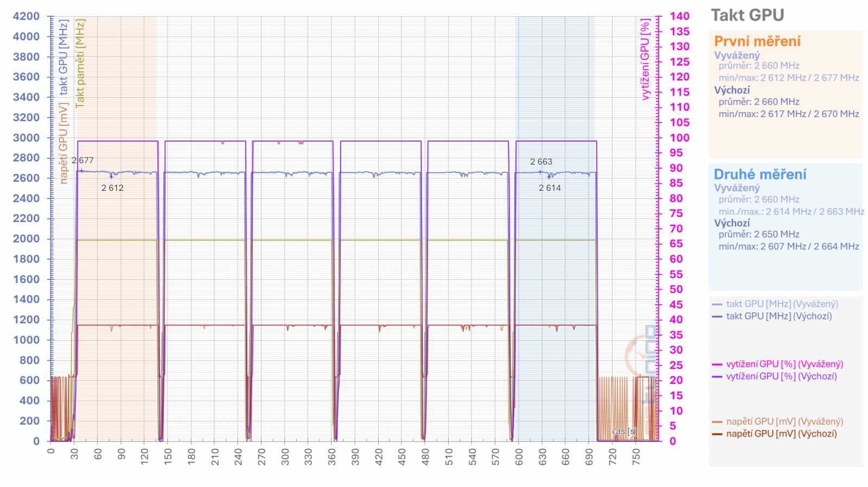Click 'Vyvážený' under První měření
The height and width of the screenshot is (487, 868).
[737, 55]
